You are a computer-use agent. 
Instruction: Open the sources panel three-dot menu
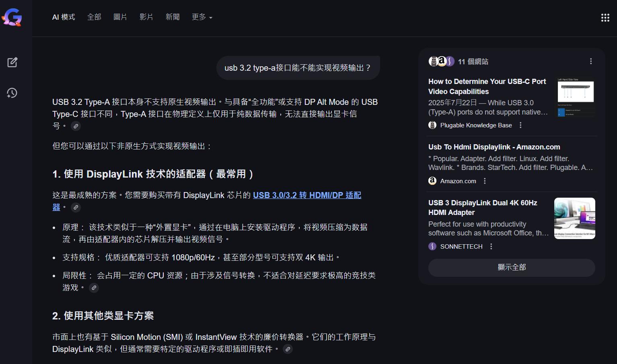591,61
